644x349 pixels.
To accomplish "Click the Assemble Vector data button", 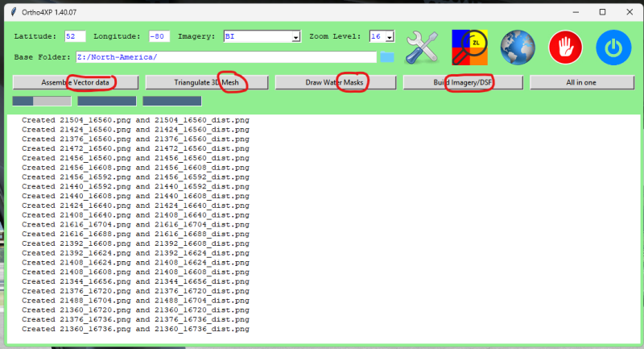I will click(76, 82).
